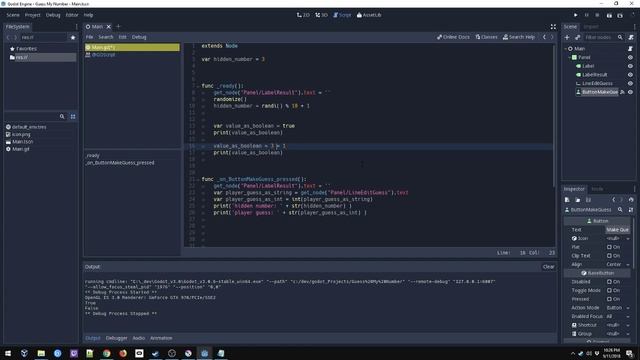Viewport: 640px width, 360px height.
Task: Open the Scene menu
Action: point(13,15)
